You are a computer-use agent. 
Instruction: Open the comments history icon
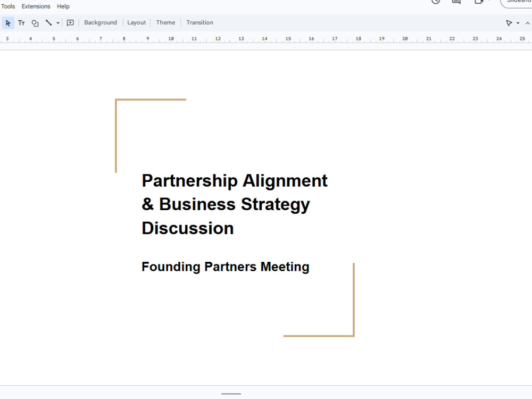(x=456, y=2)
